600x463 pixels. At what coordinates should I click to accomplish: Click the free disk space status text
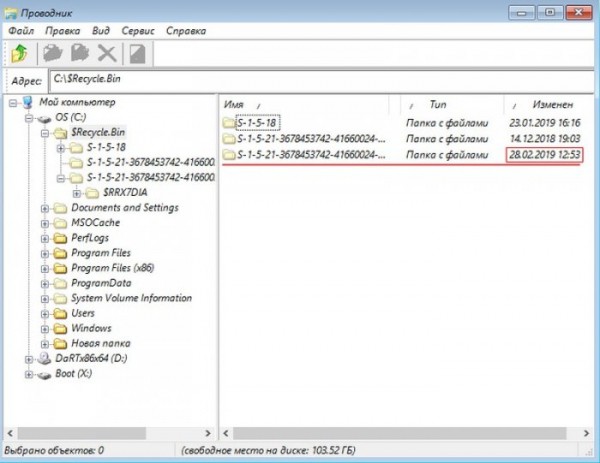pyautogui.click(x=268, y=450)
